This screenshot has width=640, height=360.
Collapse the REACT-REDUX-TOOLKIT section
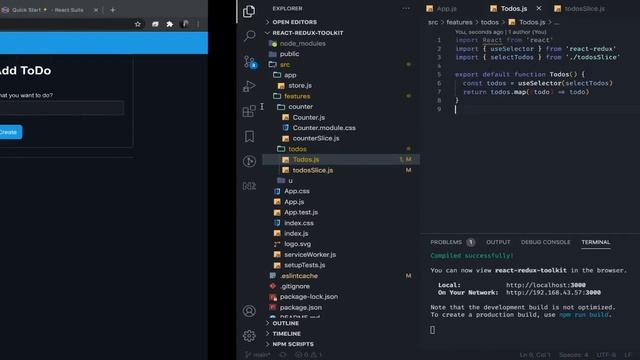tap(307, 33)
